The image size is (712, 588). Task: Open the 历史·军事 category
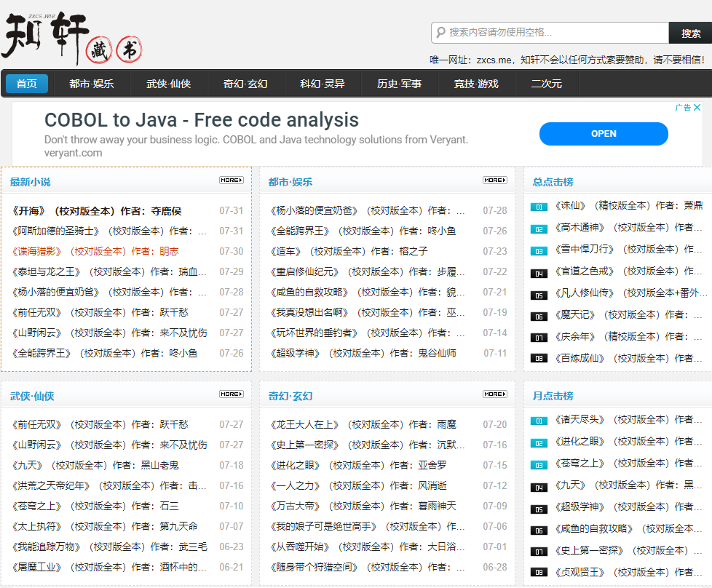tap(398, 83)
